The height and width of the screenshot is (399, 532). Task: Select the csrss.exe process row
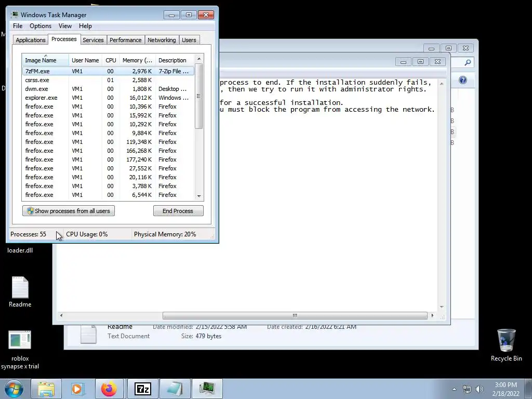coord(108,80)
